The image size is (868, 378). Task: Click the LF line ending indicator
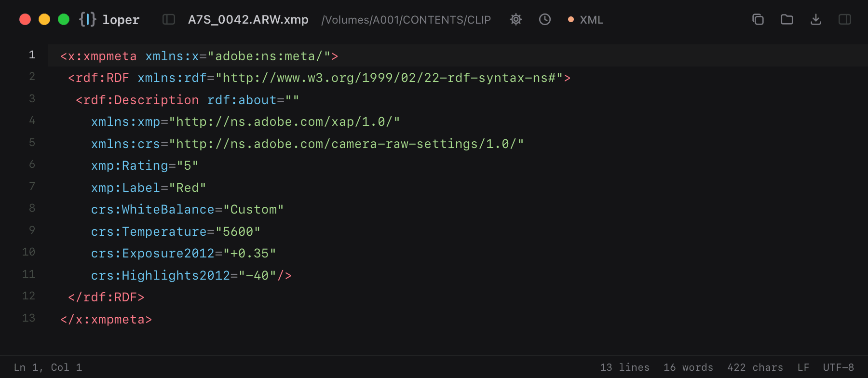pos(803,367)
